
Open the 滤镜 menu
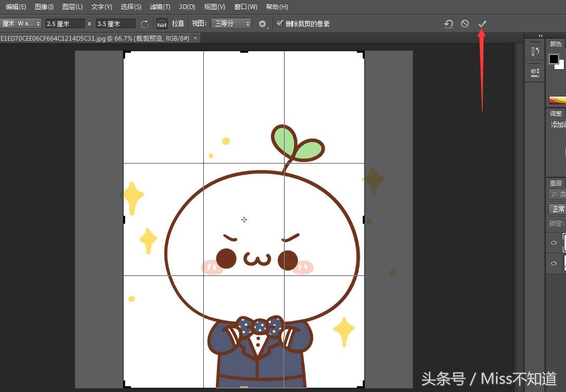point(160,7)
